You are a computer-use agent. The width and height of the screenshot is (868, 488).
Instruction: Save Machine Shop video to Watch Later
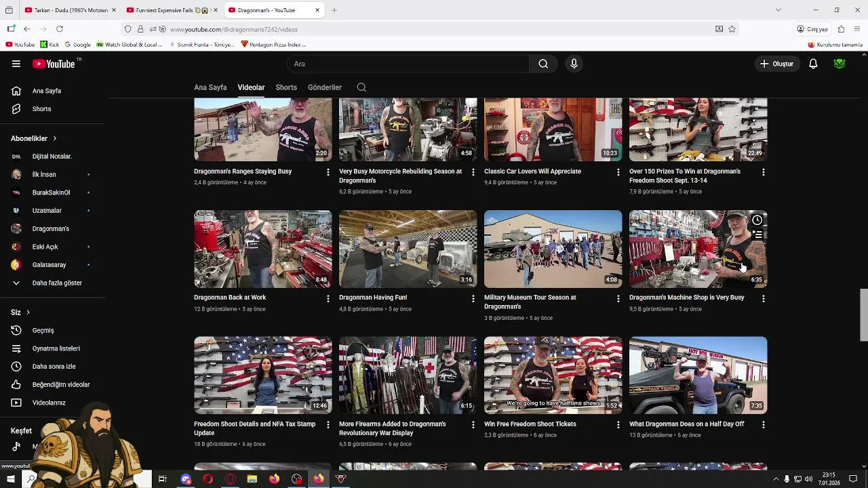click(x=757, y=220)
